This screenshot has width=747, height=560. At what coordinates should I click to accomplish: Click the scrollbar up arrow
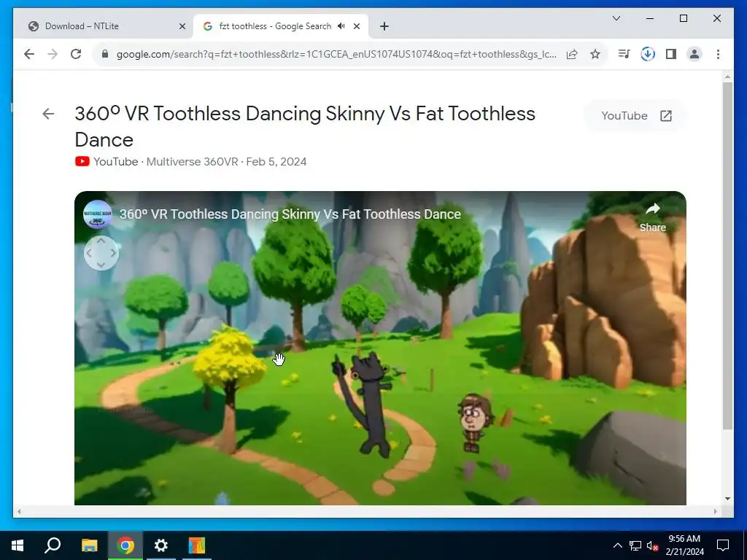[x=727, y=76]
